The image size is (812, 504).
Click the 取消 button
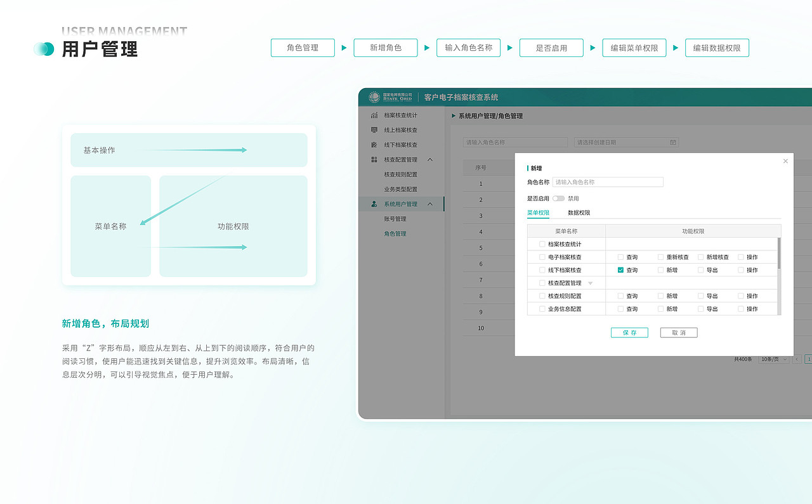tap(679, 333)
